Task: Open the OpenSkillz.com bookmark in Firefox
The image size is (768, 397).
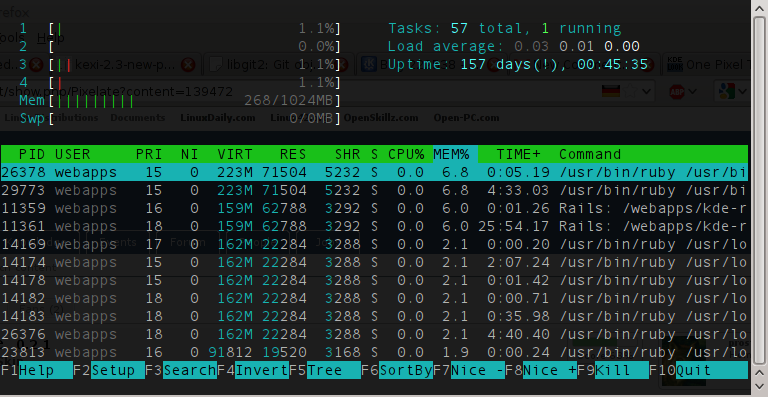Action: [381, 118]
